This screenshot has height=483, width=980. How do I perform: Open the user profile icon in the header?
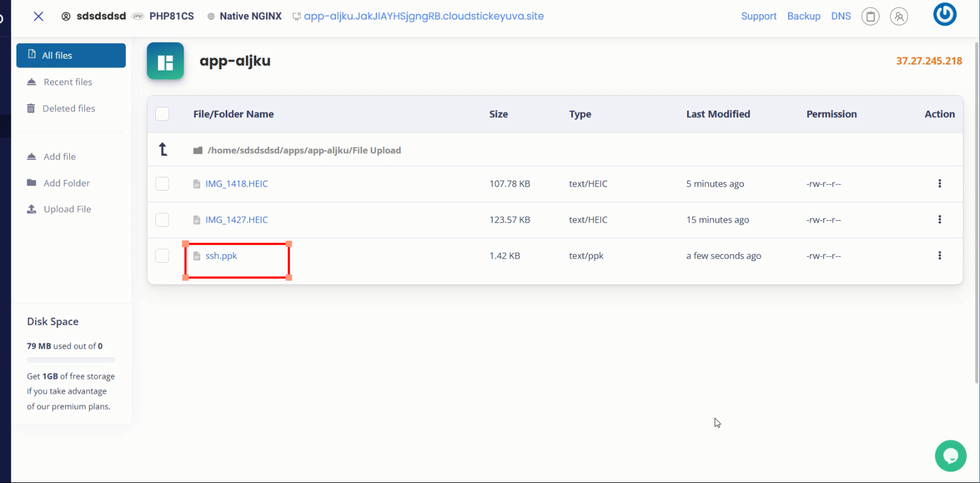(x=899, y=17)
